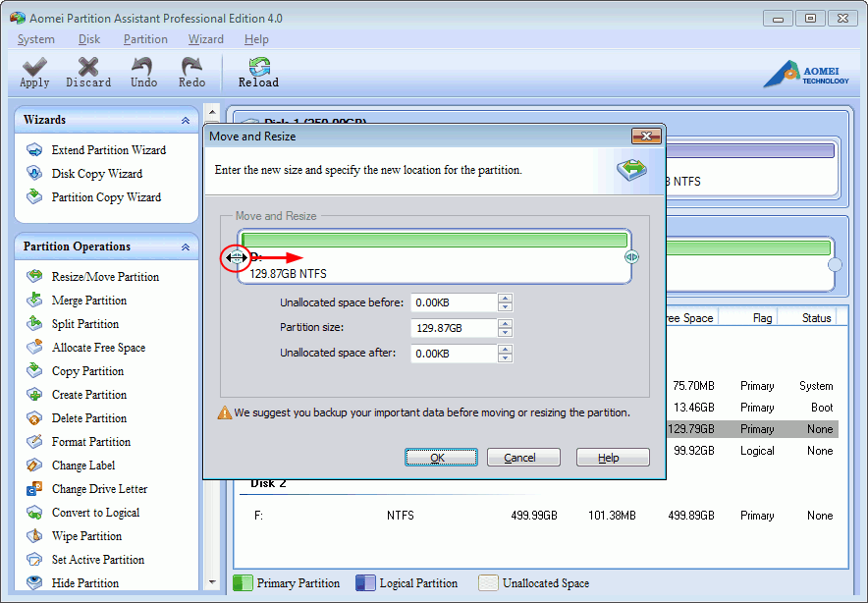
Task: Click the Undo toolbar icon
Action: pyautogui.click(x=142, y=72)
